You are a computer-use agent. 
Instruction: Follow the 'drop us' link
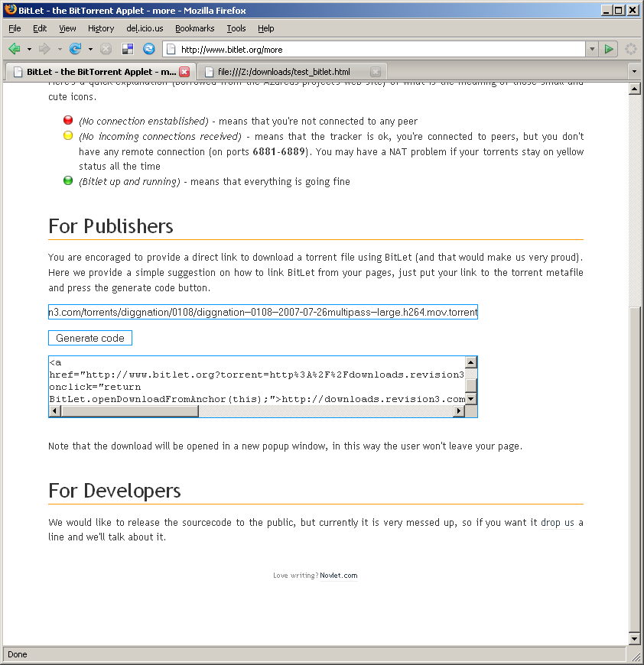coord(557,523)
